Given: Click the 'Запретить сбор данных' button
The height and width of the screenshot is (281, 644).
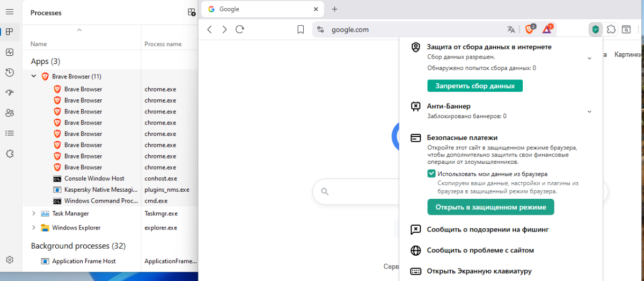Looking at the screenshot, I should [x=475, y=86].
